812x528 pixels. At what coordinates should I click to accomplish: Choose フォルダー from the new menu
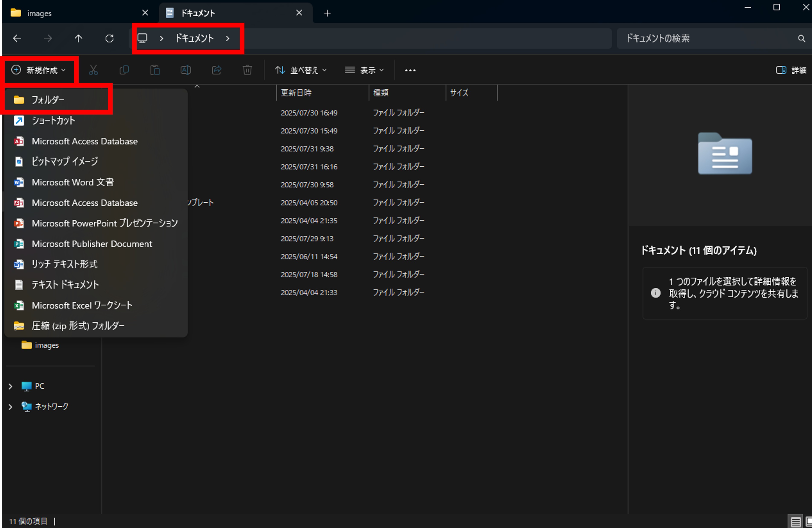coord(48,100)
